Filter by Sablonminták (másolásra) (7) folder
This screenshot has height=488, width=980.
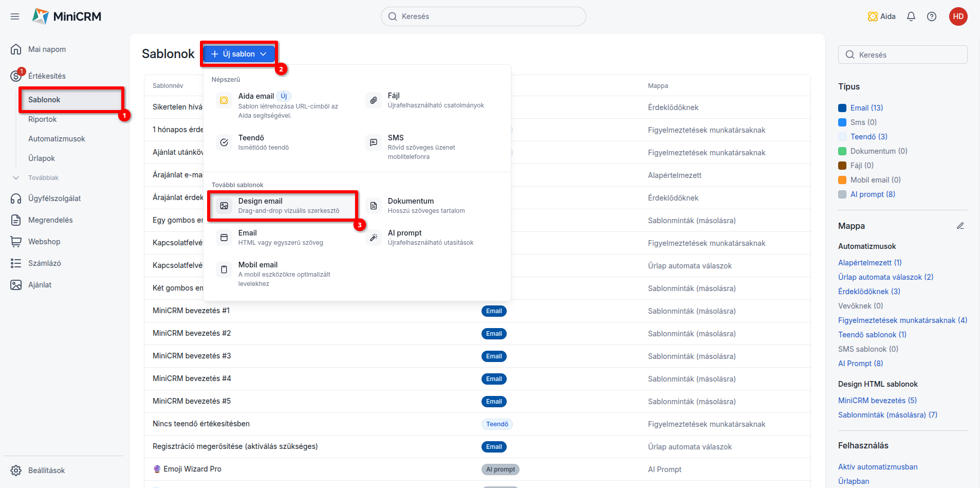888,415
